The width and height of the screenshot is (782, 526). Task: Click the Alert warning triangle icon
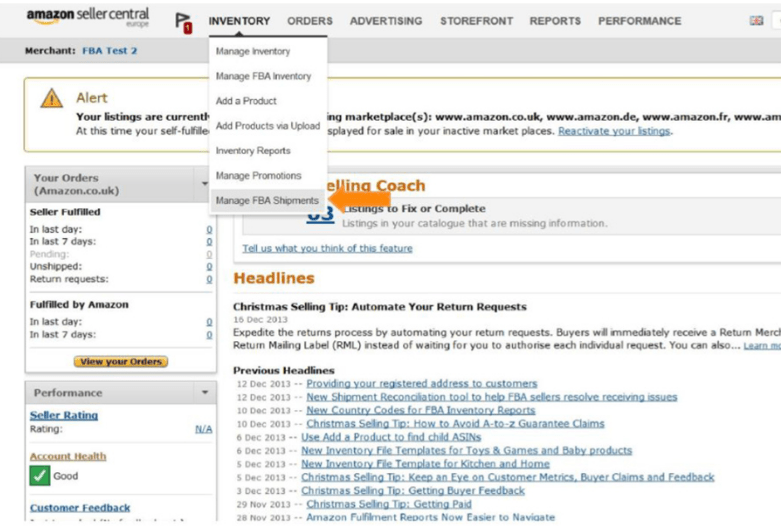(51, 98)
